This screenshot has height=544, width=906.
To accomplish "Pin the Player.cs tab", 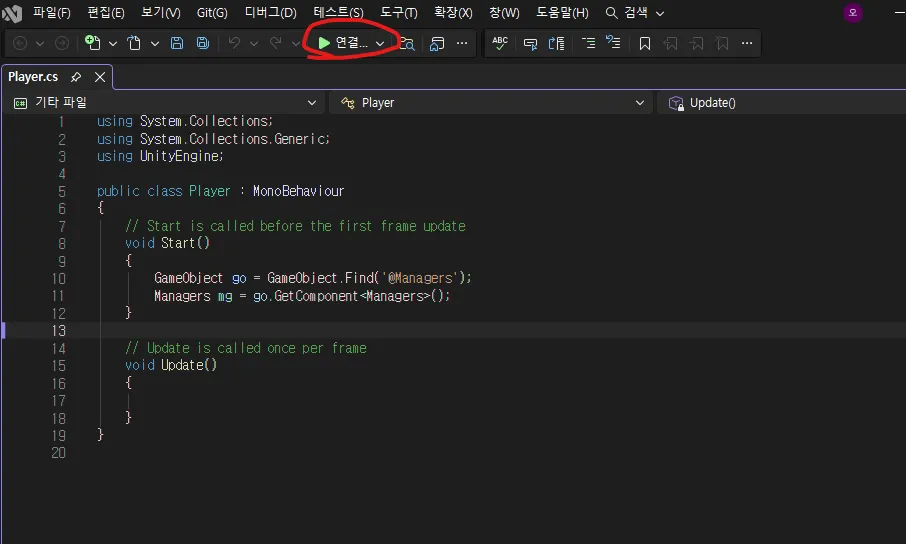I will click(x=76, y=77).
